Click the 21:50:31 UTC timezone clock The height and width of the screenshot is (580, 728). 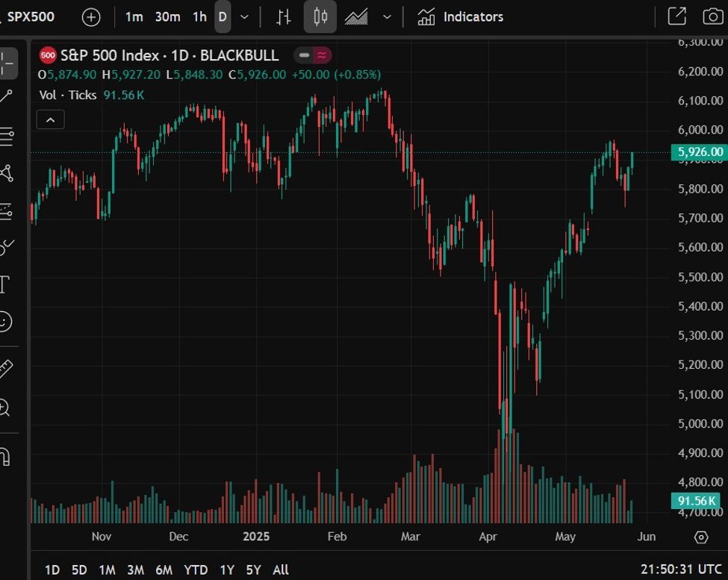tap(681, 570)
